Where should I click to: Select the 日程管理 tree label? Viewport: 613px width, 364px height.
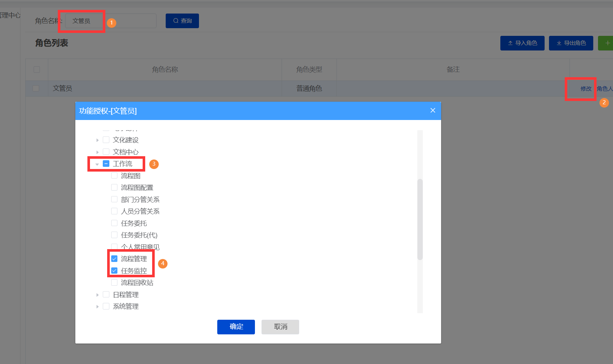(x=126, y=294)
